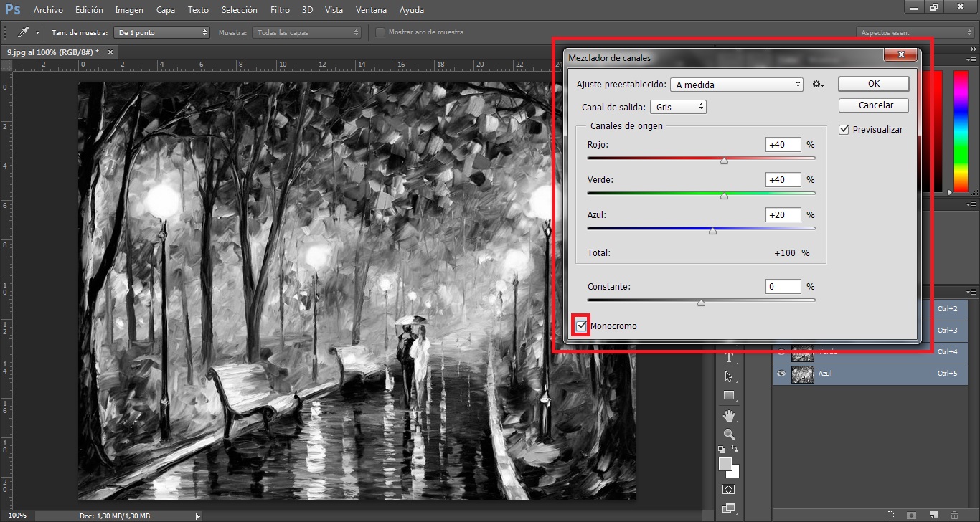Toggle Quick Mask mode
This screenshot has width=980, height=522.
pyautogui.click(x=729, y=490)
